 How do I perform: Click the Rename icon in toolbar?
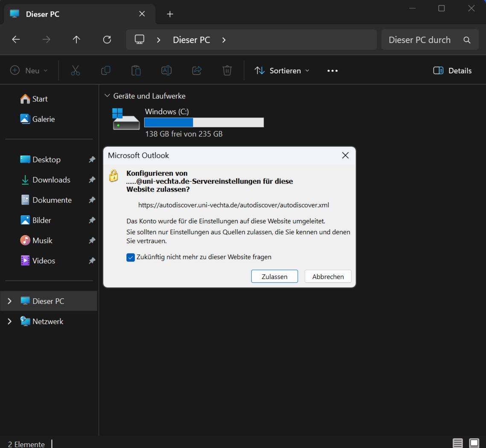point(166,71)
